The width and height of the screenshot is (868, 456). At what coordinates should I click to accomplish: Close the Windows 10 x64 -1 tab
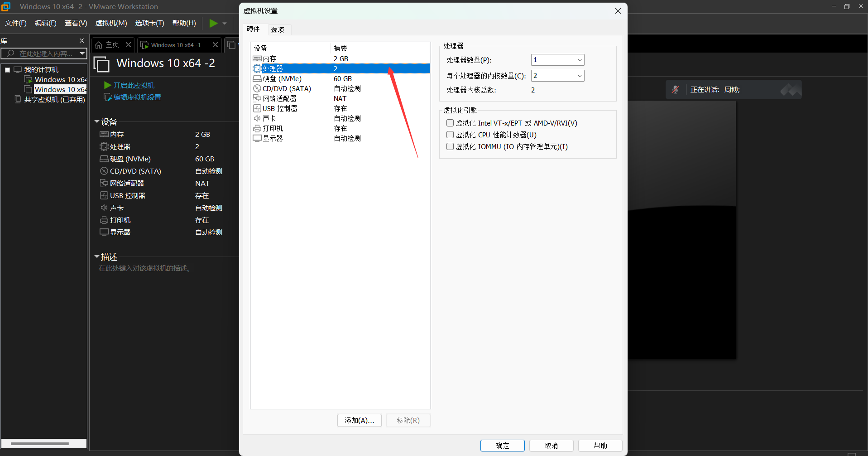coord(215,44)
